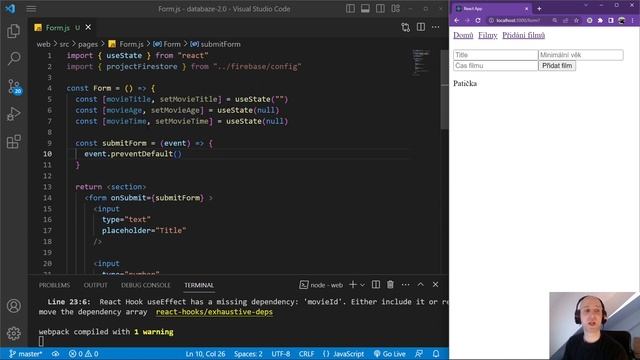Click the Přidat film submit button

point(557,66)
